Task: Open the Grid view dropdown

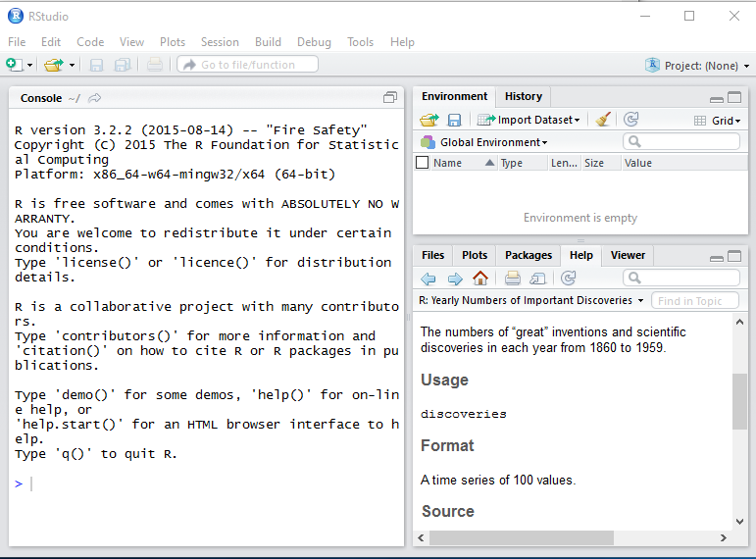Action: [718, 121]
